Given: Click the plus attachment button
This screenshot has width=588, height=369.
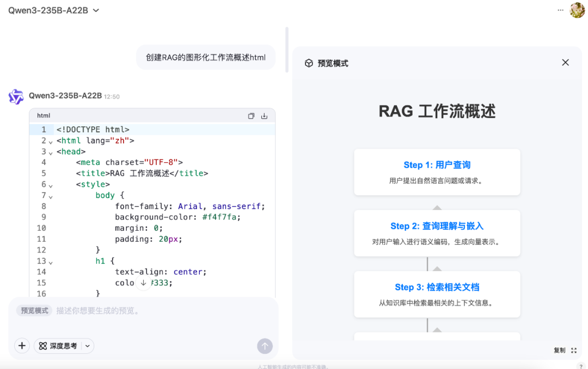Looking at the screenshot, I should coord(22,346).
